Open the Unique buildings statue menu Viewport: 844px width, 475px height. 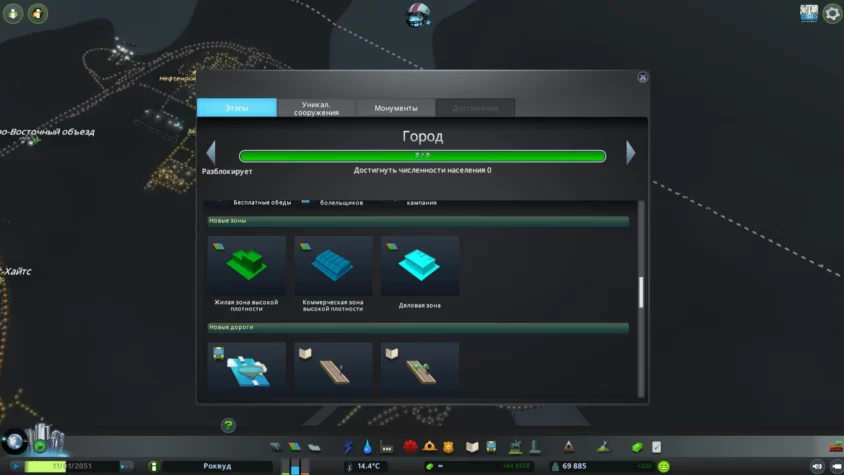535,446
